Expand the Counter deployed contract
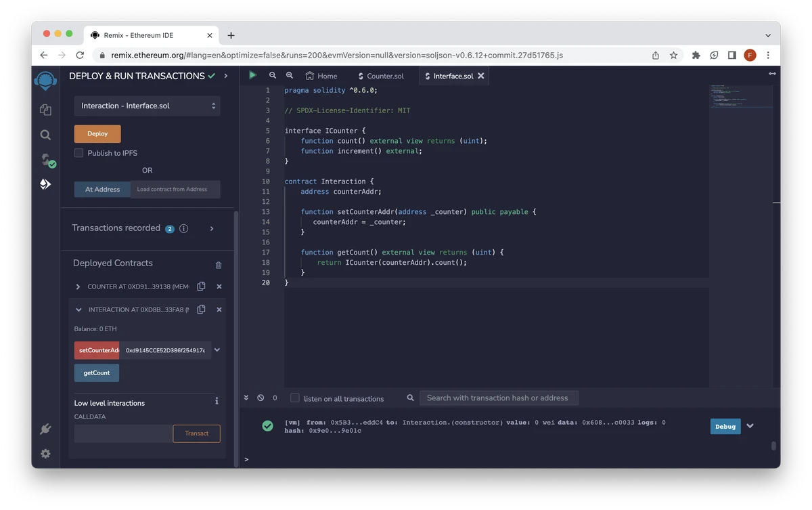812x510 pixels. pyautogui.click(x=78, y=287)
